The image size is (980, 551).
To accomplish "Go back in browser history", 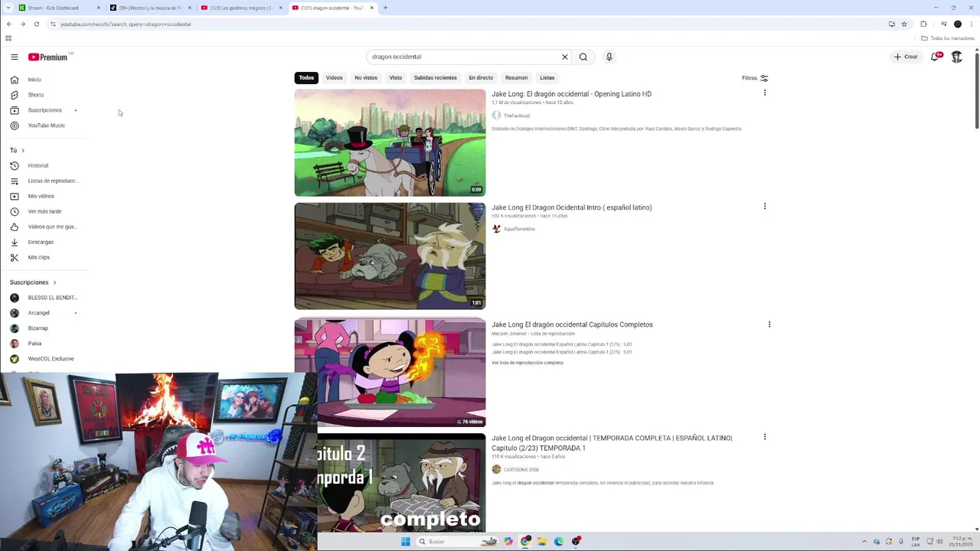I will 9,24.
